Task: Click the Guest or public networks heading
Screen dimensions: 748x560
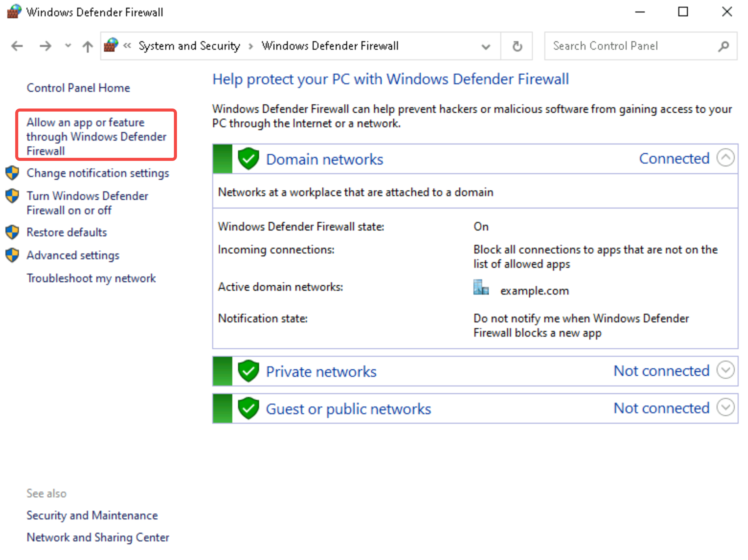Action: coord(349,409)
